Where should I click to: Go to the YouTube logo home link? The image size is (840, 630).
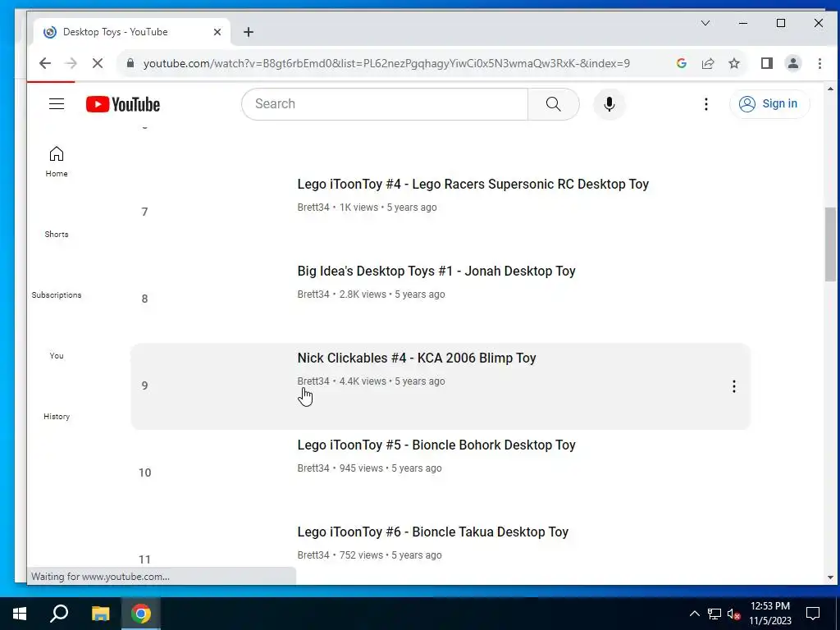pos(123,104)
